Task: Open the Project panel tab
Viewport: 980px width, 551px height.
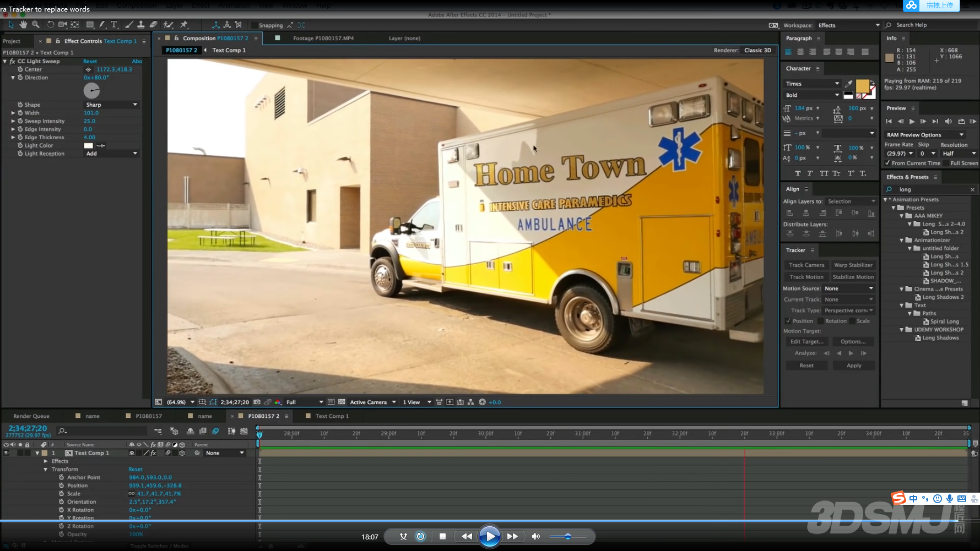Action: click(12, 41)
